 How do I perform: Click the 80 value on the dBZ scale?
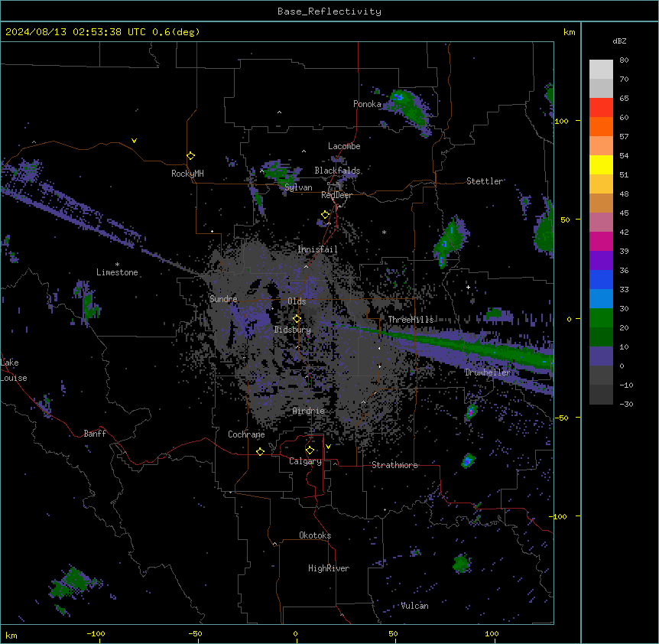coord(624,60)
